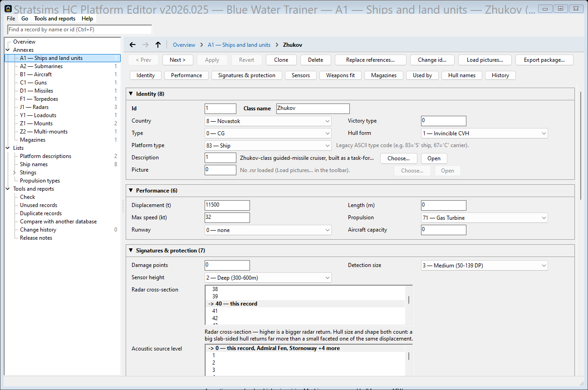The width and height of the screenshot is (588, 390).
Task: Jump to the History section tab
Action: pos(500,75)
